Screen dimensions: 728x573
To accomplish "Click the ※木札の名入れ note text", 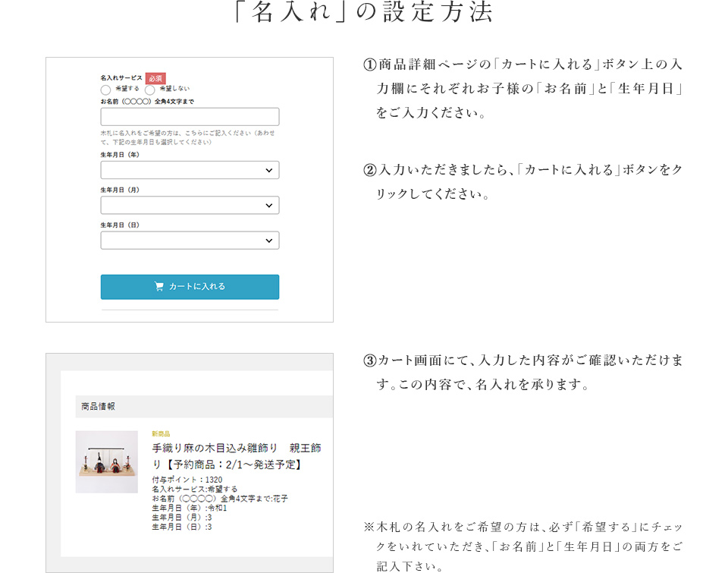I will coord(522,546).
